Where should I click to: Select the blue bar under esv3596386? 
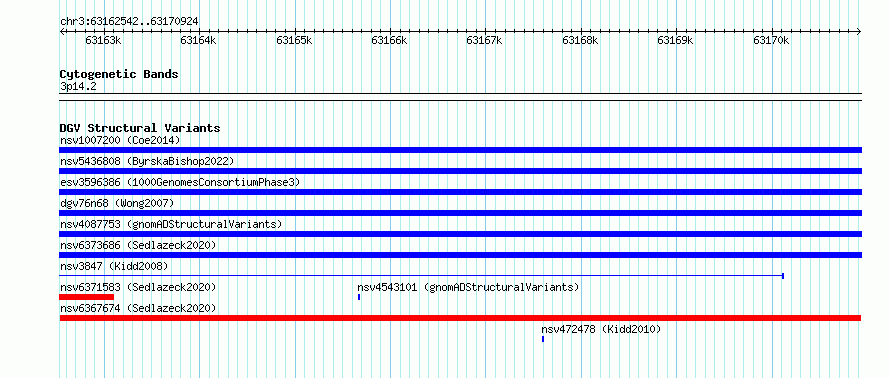click(x=460, y=192)
